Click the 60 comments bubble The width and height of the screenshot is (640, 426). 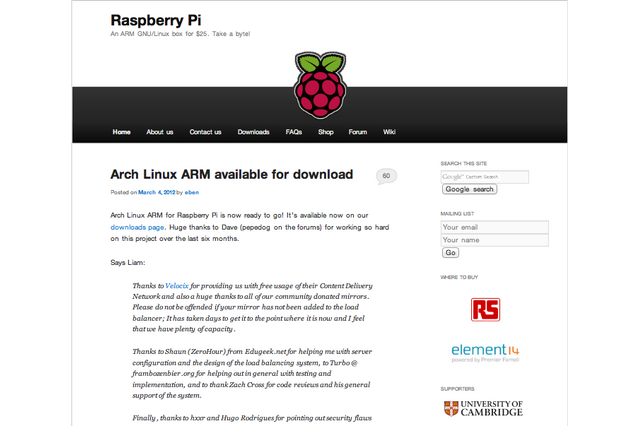tap(386, 176)
